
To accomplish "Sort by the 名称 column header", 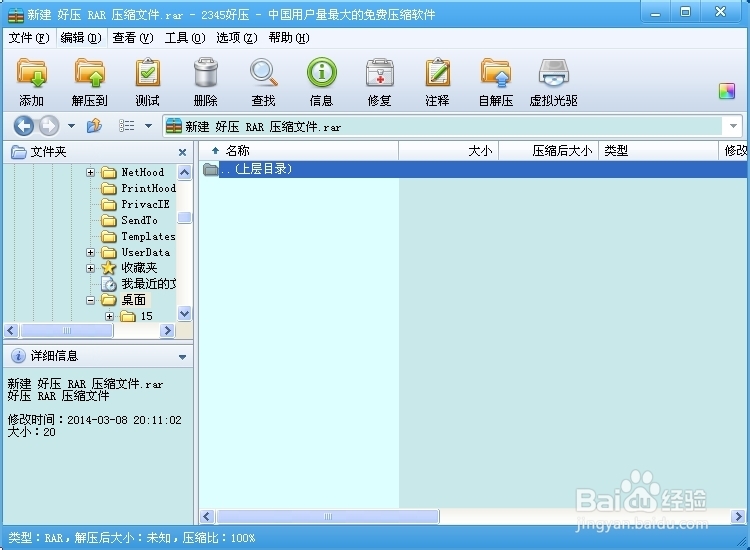I will [299, 151].
